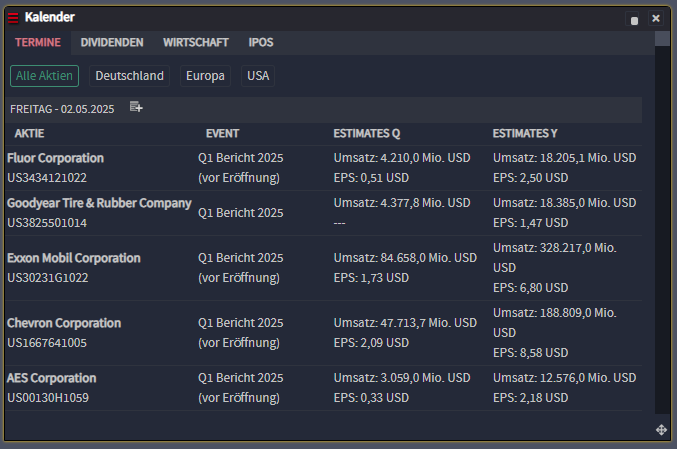Filter by Europa
Screen dimensions: 677x449
click(x=205, y=76)
